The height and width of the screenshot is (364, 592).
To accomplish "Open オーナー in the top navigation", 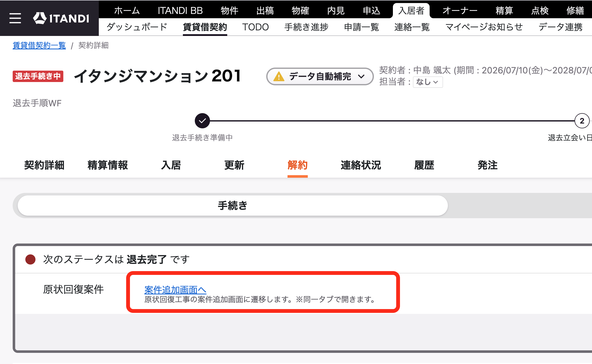I will (460, 11).
